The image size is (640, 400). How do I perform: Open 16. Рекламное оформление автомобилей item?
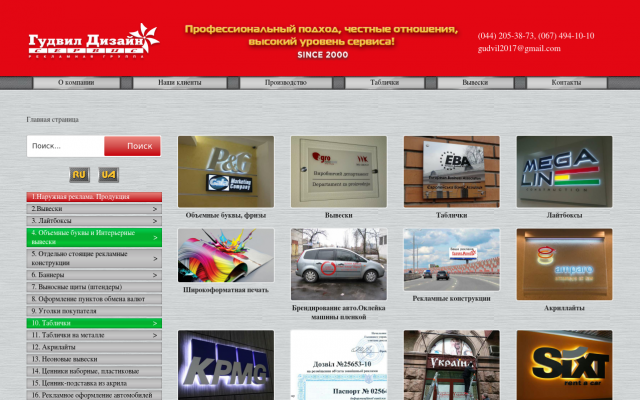click(94, 395)
